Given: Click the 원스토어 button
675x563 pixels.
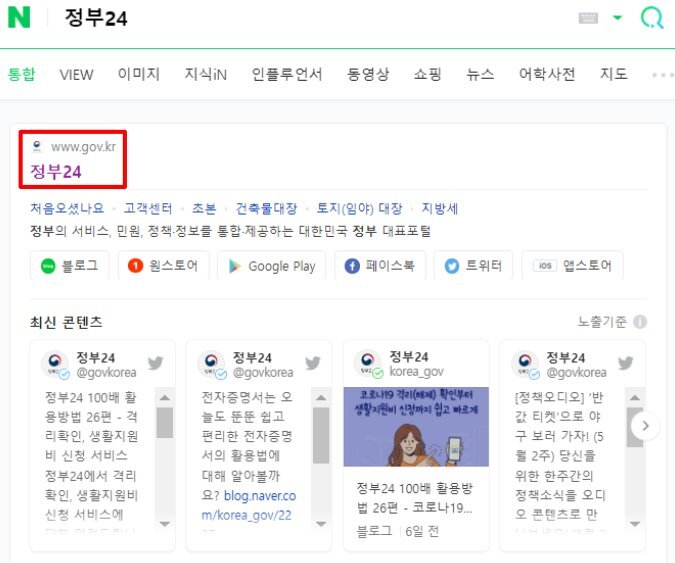Looking at the screenshot, I should point(164,265).
